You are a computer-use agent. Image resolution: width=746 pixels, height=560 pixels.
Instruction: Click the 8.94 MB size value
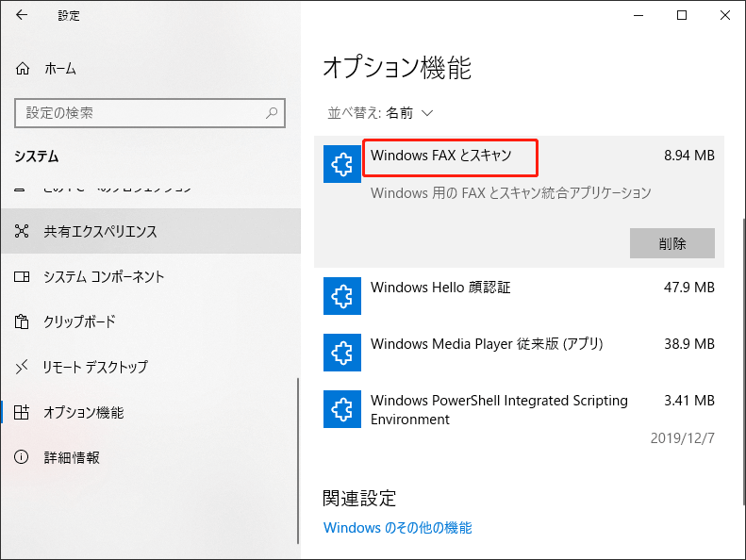click(689, 156)
